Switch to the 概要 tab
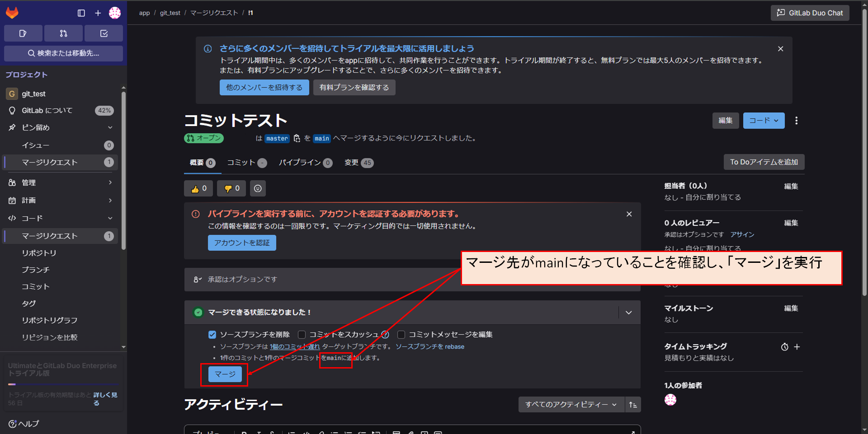 (203, 163)
